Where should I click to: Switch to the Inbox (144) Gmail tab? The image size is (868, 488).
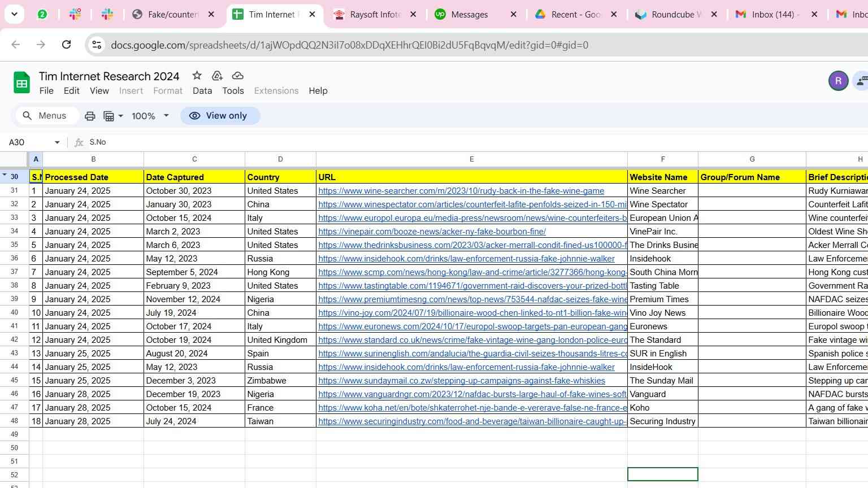point(776,15)
